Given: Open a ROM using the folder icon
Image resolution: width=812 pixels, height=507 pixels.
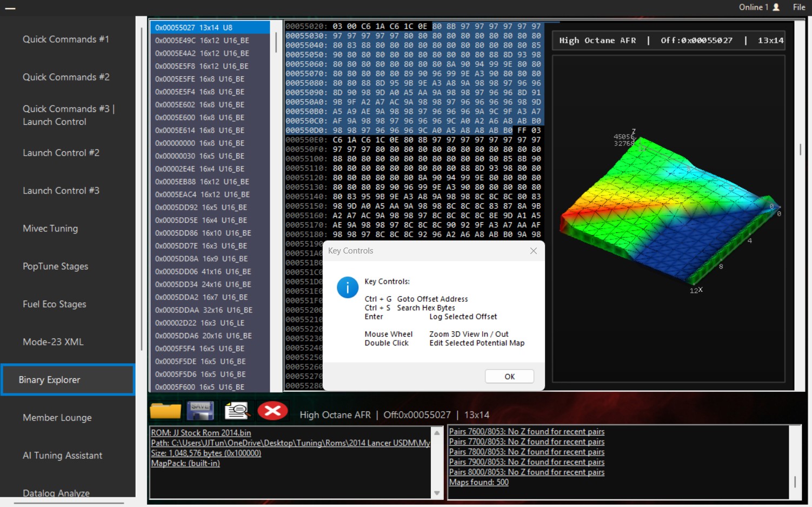Looking at the screenshot, I should point(166,411).
